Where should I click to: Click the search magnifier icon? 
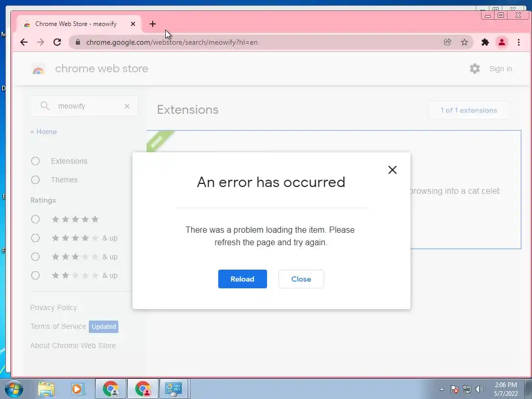(x=45, y=106)
